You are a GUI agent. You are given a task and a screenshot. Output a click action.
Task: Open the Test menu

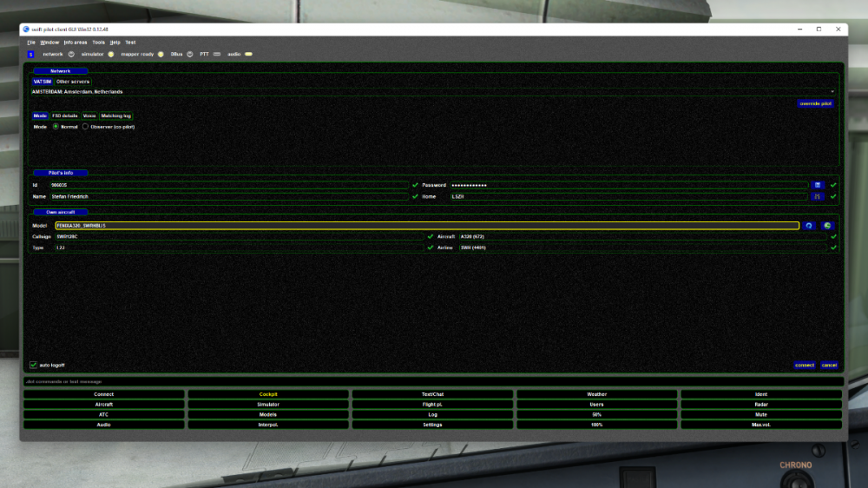point(130,42)
